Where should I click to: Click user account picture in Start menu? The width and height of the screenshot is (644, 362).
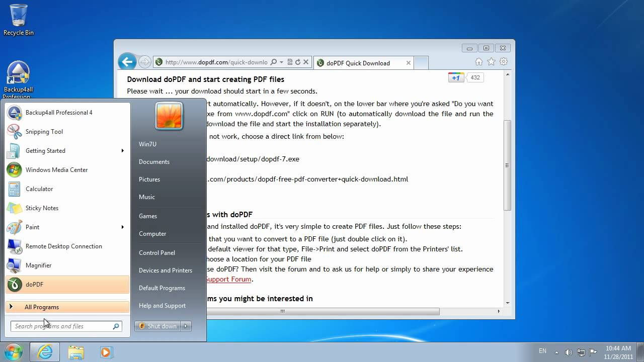[x=169, y=116]
